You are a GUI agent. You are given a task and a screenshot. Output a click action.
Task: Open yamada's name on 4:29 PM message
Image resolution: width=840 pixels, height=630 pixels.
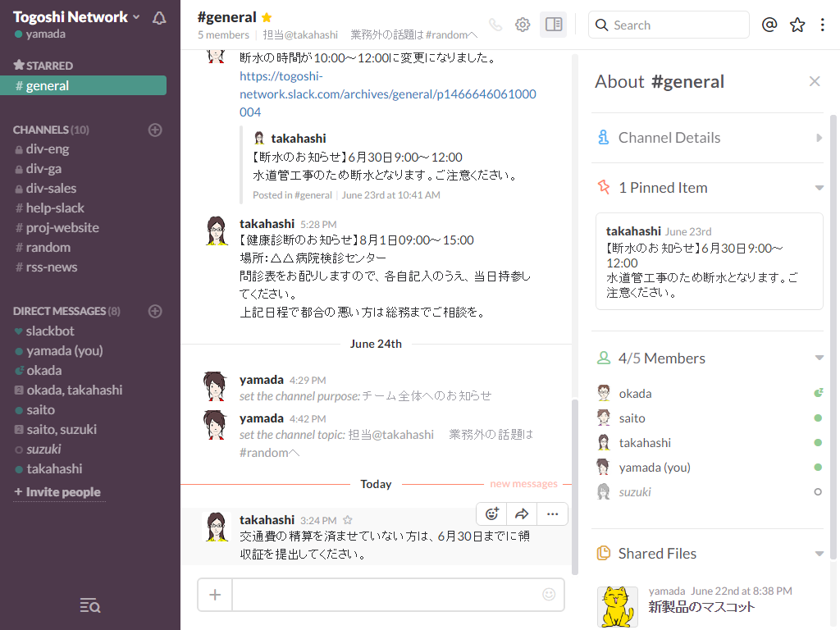pyautogui.click(x=262, y=380)
